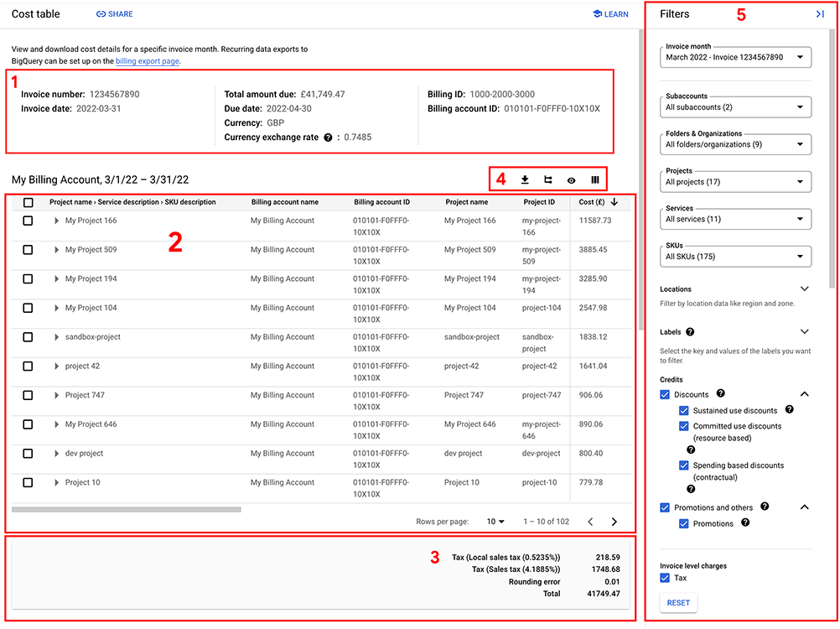Collapse the Promotions and others section
Screen dimensions: 840x629
click(804, 507)
